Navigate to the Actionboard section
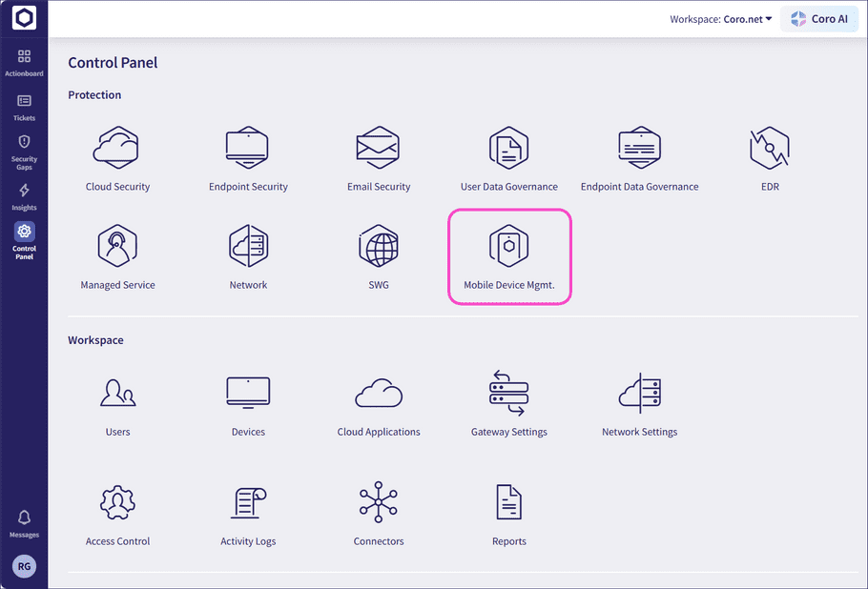Image resolution: width=868 pixels, height=589 pixels. pos(24,61)
